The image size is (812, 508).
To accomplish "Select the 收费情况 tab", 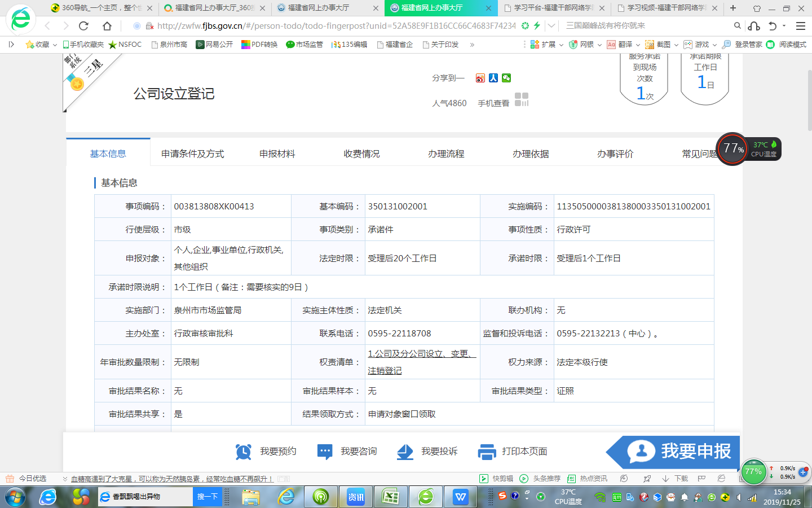I will pos(361,154).
